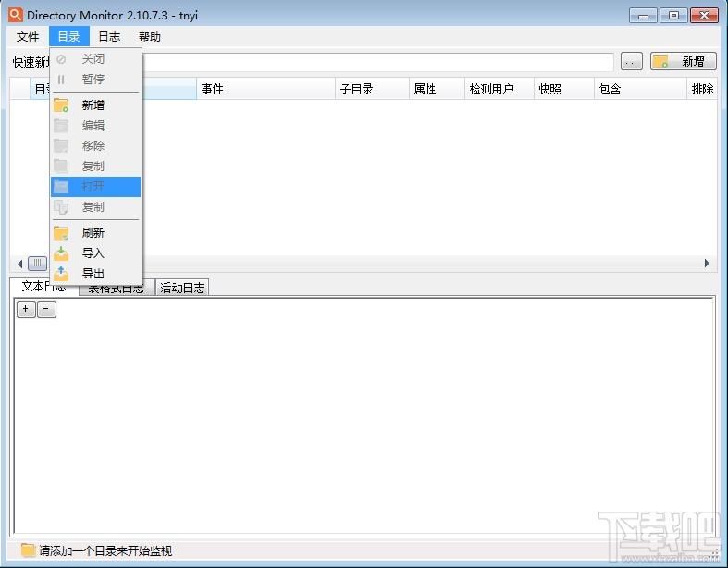
Task: Click the status text 请添加一个目录来开始监视
Action: pyautogui.click(x=105, y=550)
